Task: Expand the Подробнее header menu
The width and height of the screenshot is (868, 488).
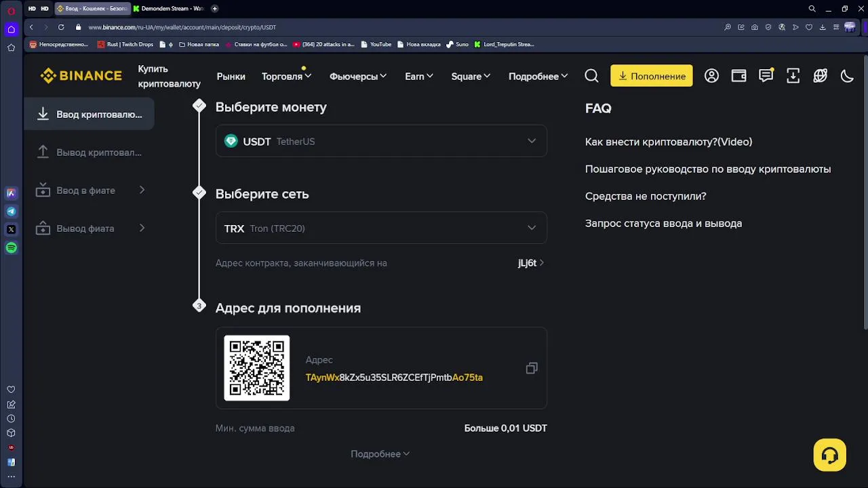Action: (538, 77)
